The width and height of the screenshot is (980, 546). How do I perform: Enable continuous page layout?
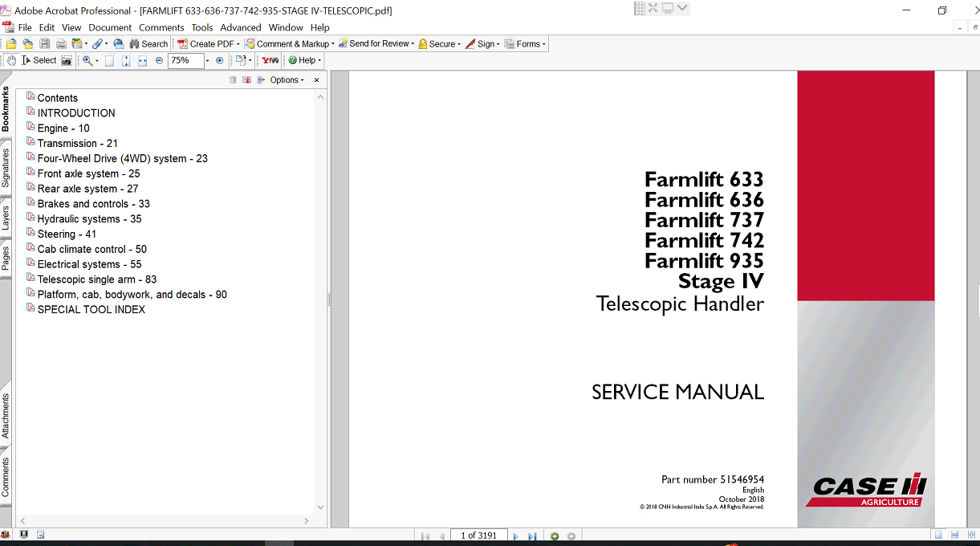coord(954,536)
